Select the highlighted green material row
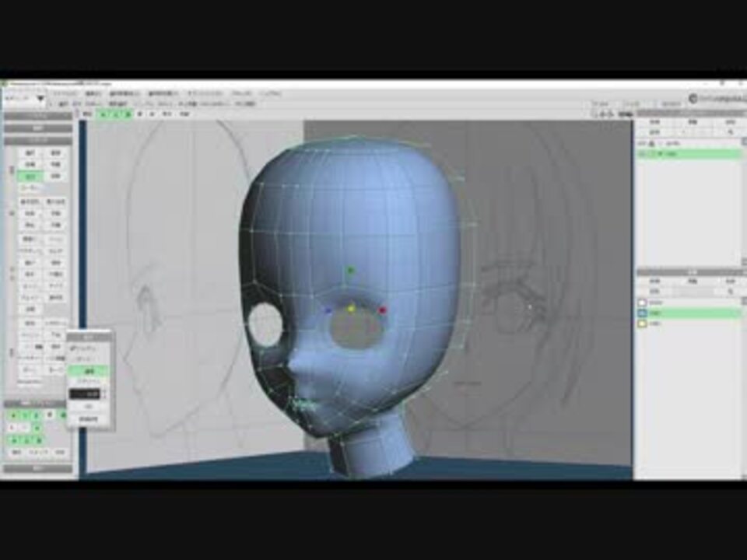 point(690,313)
